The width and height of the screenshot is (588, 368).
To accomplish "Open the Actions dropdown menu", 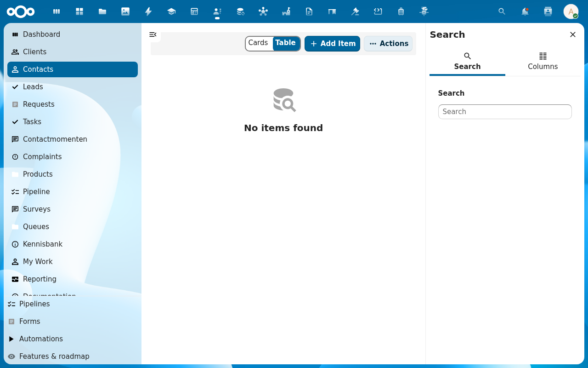I will (388, 44).
